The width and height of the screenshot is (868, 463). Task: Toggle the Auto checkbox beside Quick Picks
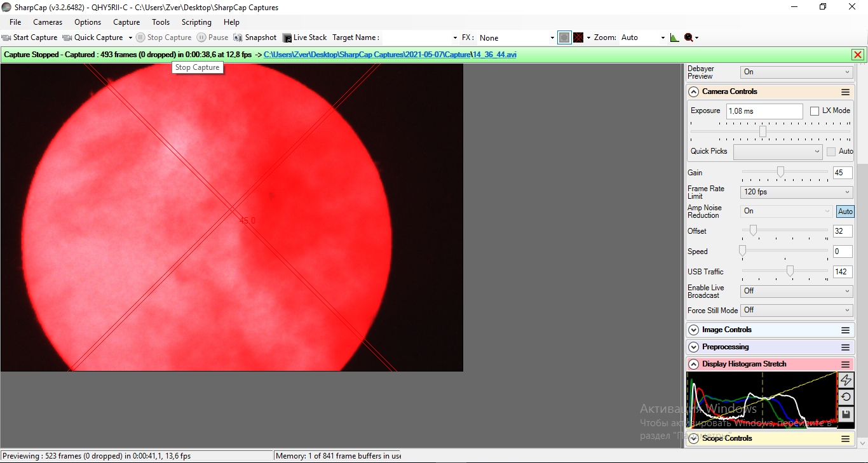(831, 152)
